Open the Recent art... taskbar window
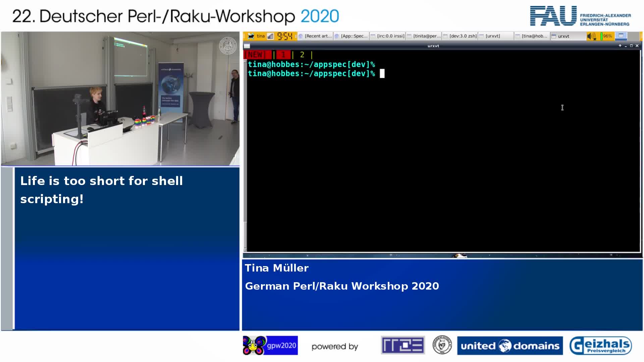The height and width of the screenshot is (362, 644). coord(315,36)
